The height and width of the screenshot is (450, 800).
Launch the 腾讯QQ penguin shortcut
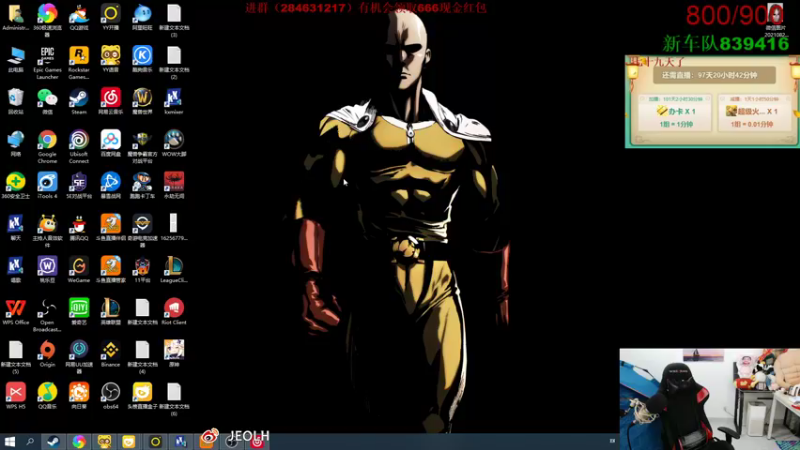79,228
